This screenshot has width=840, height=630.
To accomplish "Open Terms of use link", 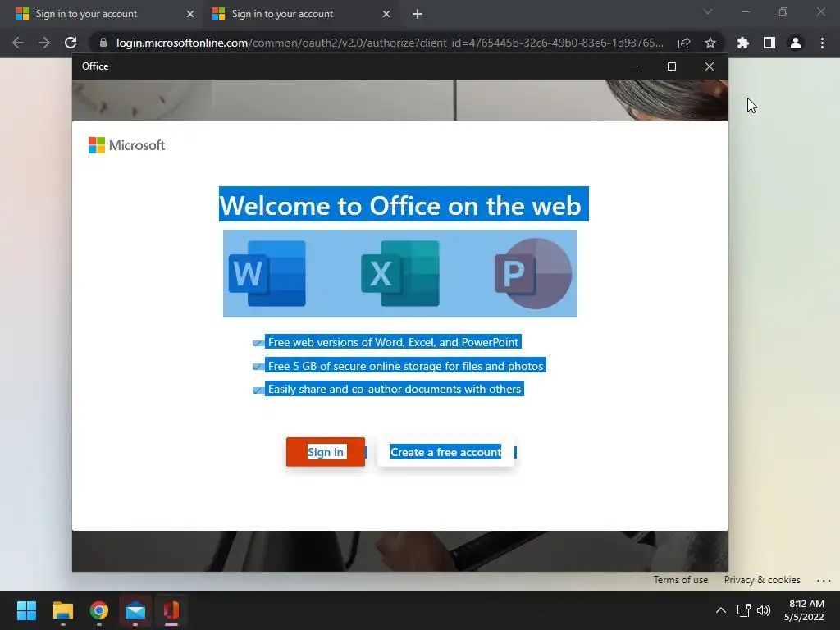I will click(680, 580).
